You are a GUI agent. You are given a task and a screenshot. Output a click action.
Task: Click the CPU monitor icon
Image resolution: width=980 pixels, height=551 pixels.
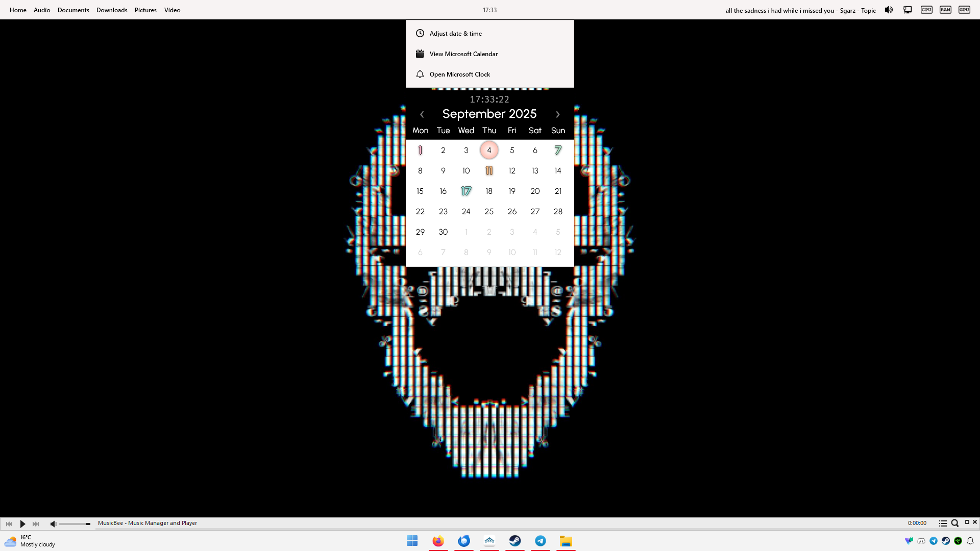pos(926,10)
